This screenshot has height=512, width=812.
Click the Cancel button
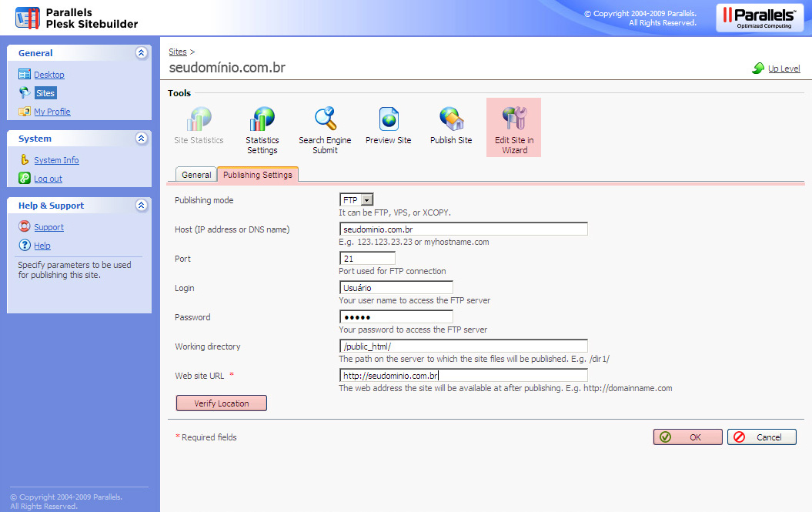pos(762,437)
